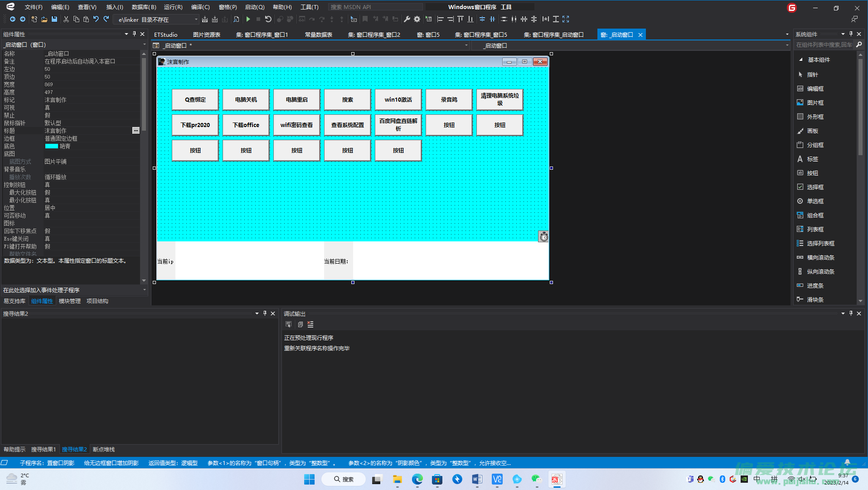This screenshot has width=868, height=490.
Task: Select the 组合框 combo box component
Action: [815, 215]
